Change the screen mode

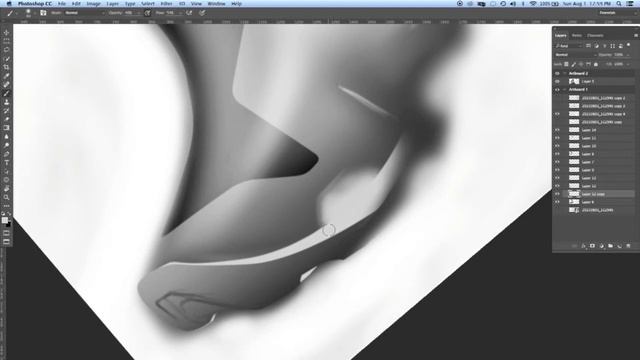(x=6, y=242)
